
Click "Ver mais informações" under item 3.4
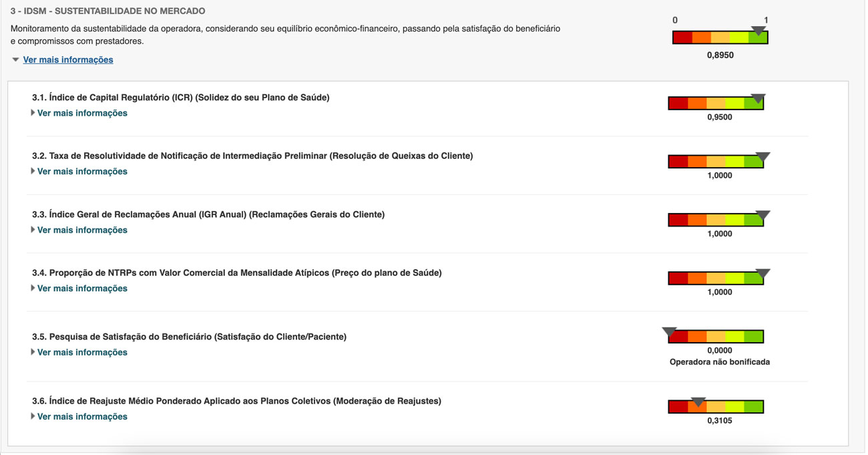82,288
